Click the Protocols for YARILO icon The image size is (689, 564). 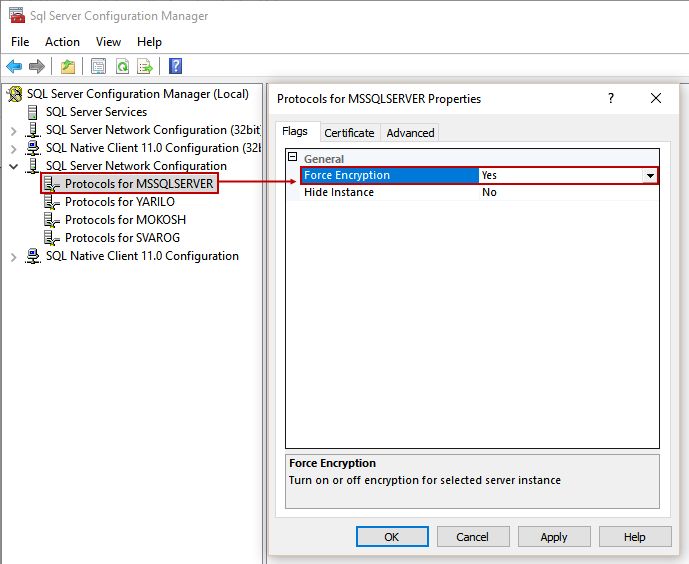(x=52, y=202)
